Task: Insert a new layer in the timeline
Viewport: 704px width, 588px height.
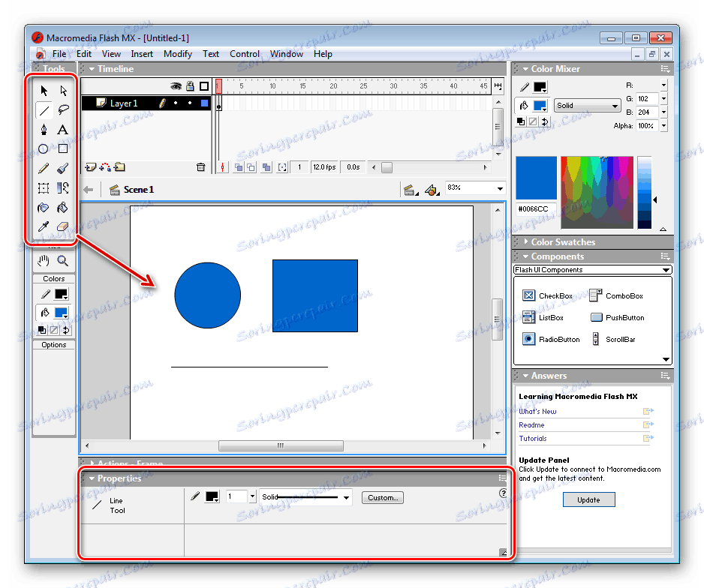Action: click(x=91, y=168)
